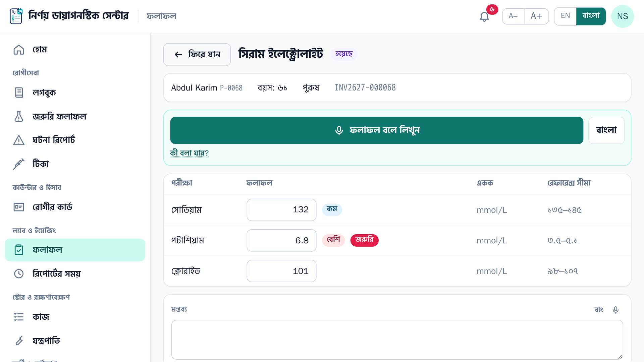Screen dimensions: 644x362
Task: Click the sodium result field 132
Action: coord(281,210)
